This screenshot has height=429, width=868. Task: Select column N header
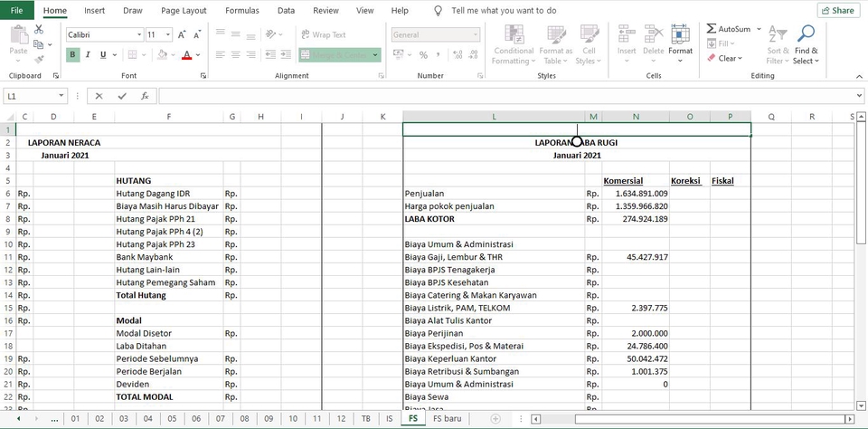(636, 117)
